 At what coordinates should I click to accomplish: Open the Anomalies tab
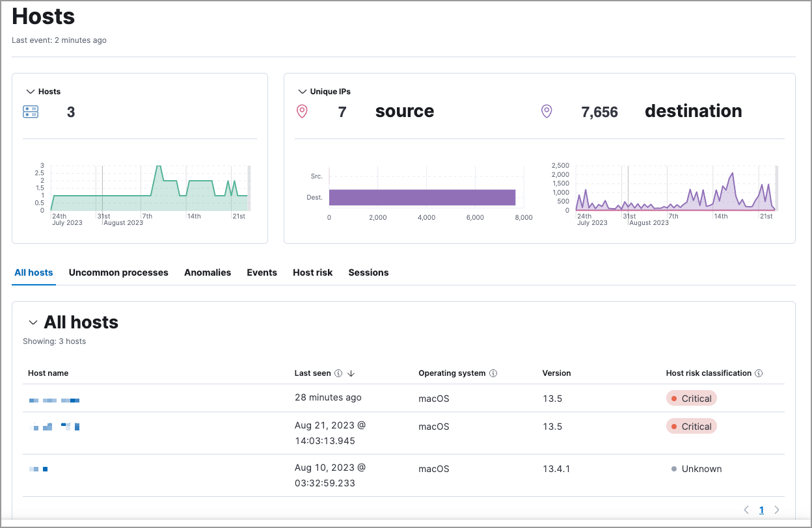click(208, 272)
